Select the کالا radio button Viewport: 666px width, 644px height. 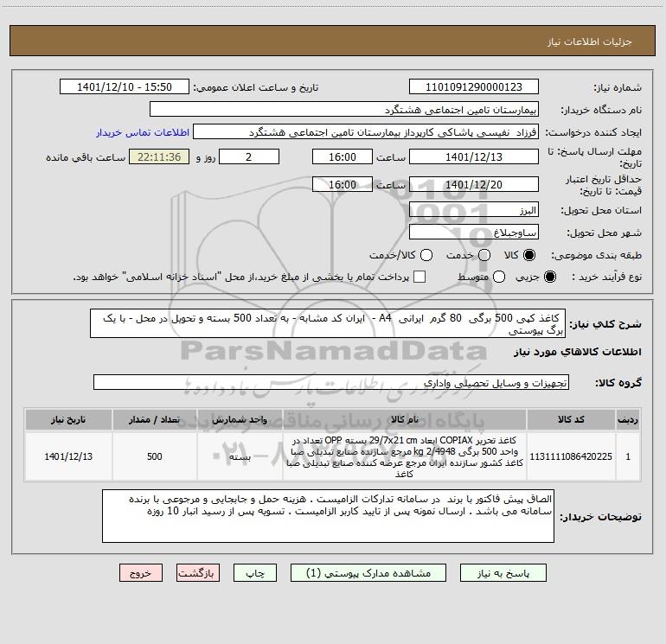pyautogui.click(x=529, y=255)
